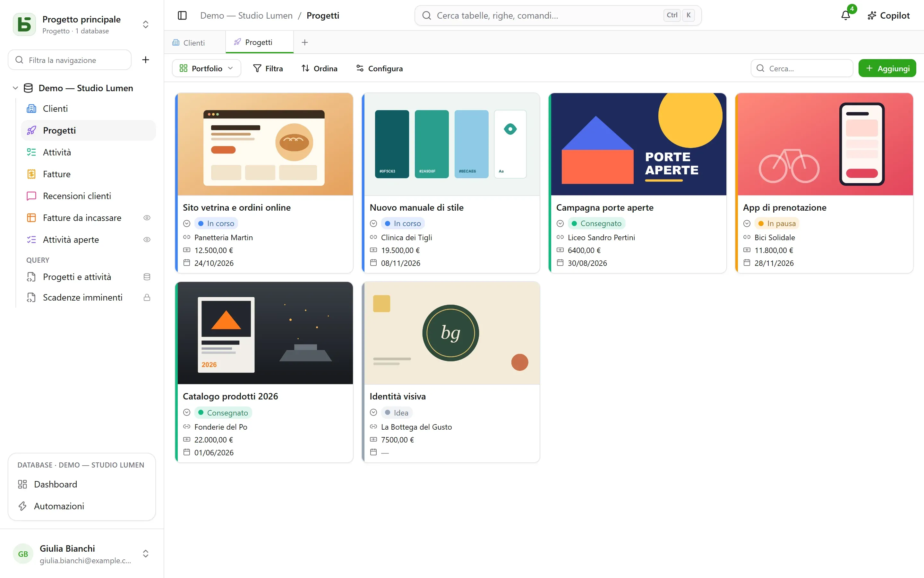Collapse the Demo — Studio Lumen tree
Screen dimensions: 924x578
point(15,88)
